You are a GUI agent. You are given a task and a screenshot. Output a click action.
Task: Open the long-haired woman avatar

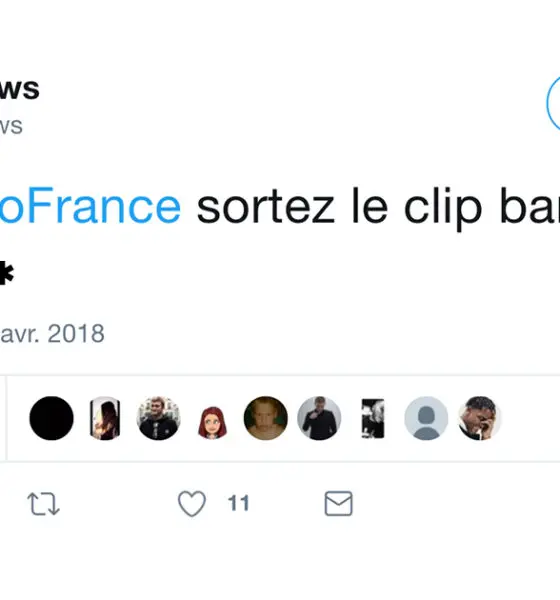(105, 418)
